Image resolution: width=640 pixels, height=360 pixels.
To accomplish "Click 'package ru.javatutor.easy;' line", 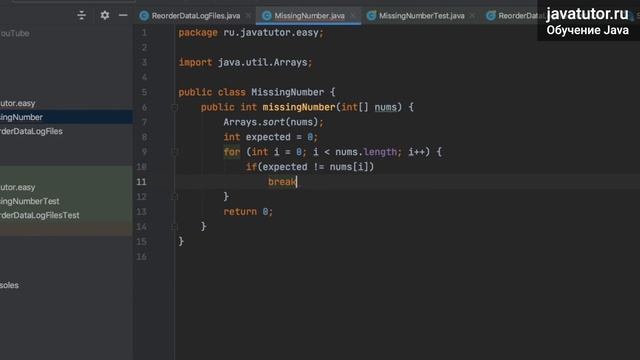I will 251,33.
